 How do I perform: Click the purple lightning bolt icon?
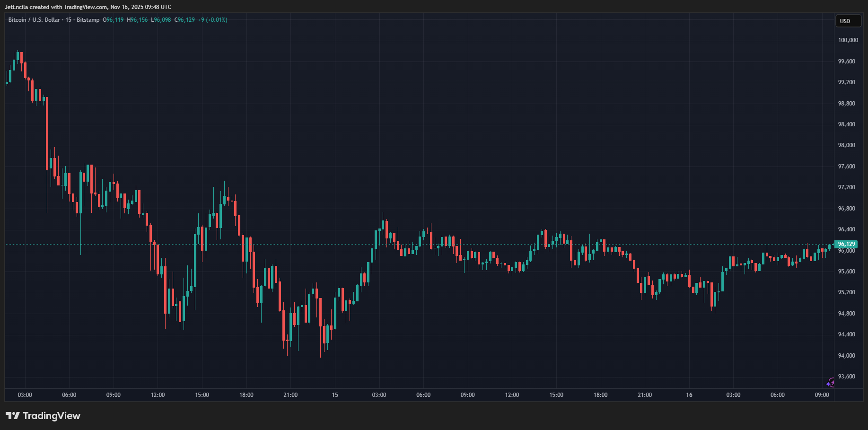[831, 383]
